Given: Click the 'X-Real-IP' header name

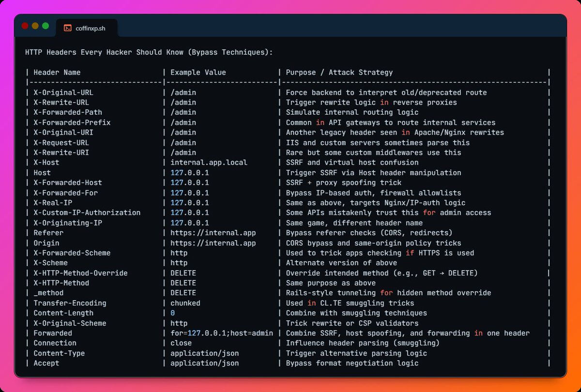Looking at the screenshot, I should coord(53,203).
